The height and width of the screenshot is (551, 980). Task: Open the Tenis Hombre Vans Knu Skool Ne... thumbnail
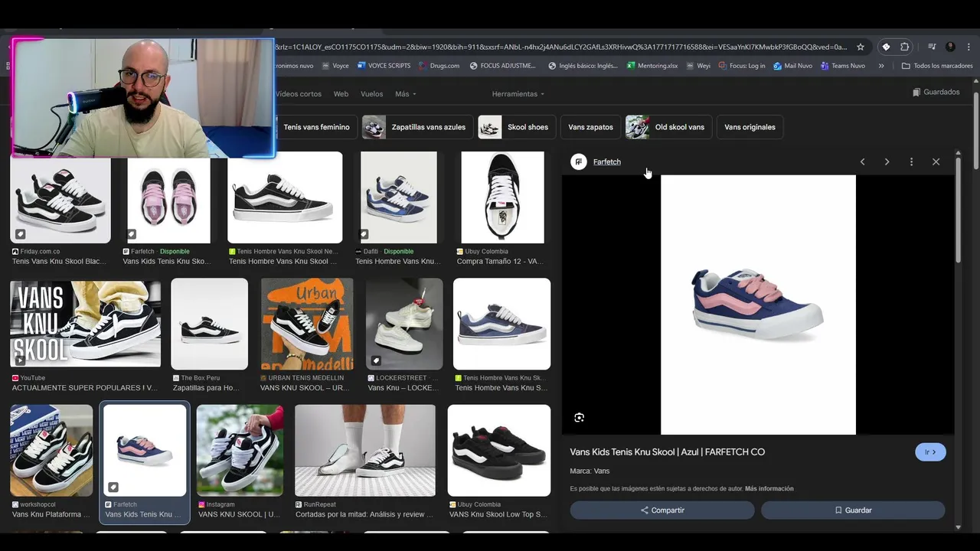[285, 197]
